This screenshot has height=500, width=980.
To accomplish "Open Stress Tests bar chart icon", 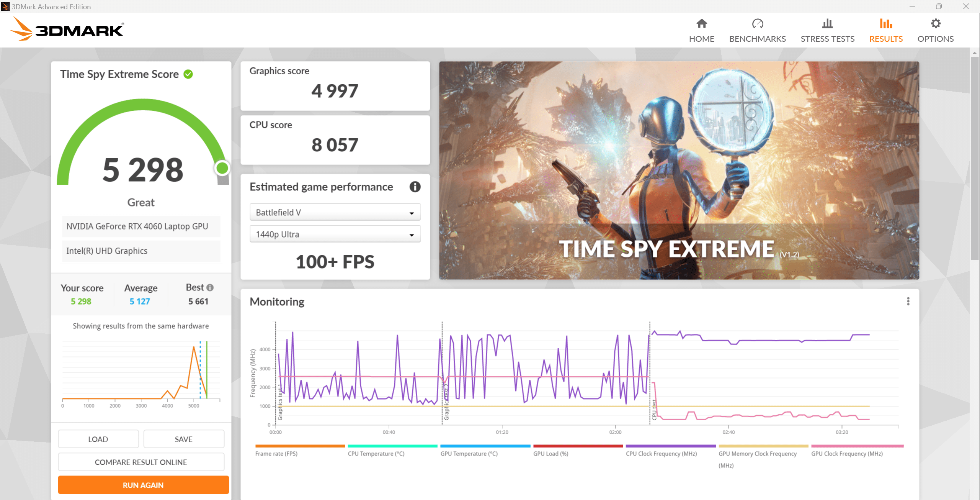I will [827, 24].
